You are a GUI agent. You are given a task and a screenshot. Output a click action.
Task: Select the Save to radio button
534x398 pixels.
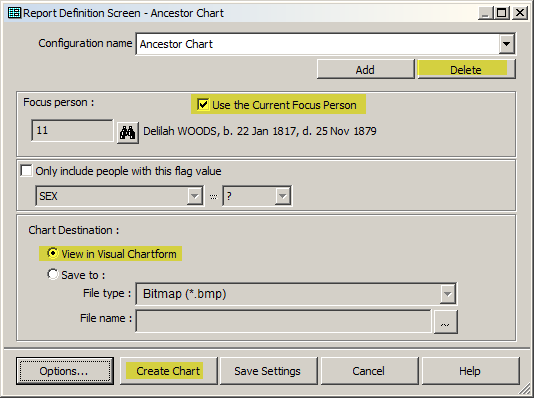[53, 274]
